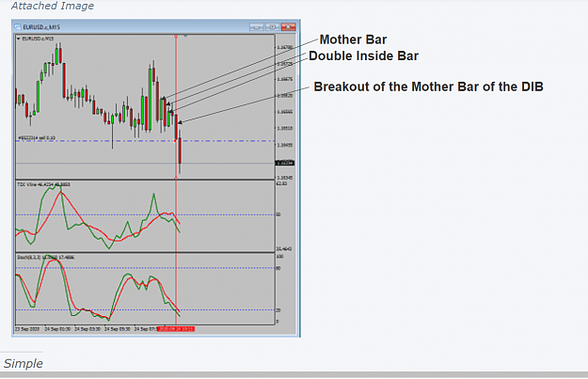This screenshot has width=588, height=379.
Task: Close the EURUSD.c,M15 chart window
Action: [289, 27]
